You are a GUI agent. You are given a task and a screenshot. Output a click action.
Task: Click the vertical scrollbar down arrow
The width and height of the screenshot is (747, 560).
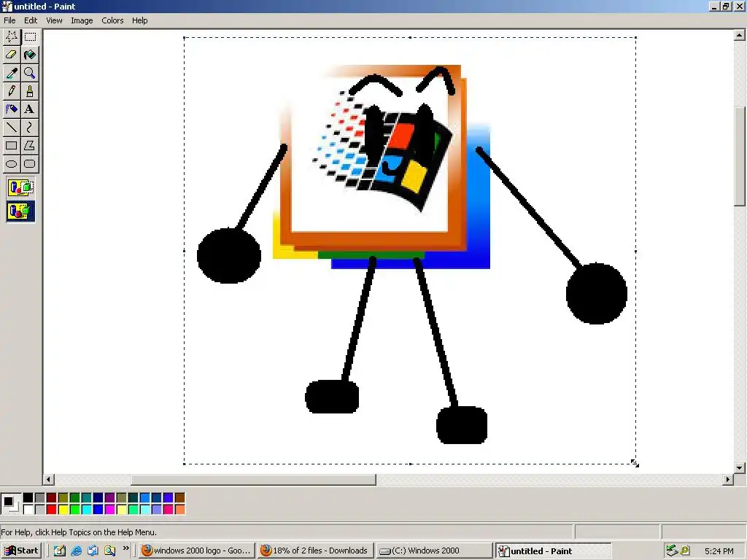coord(740,467)
